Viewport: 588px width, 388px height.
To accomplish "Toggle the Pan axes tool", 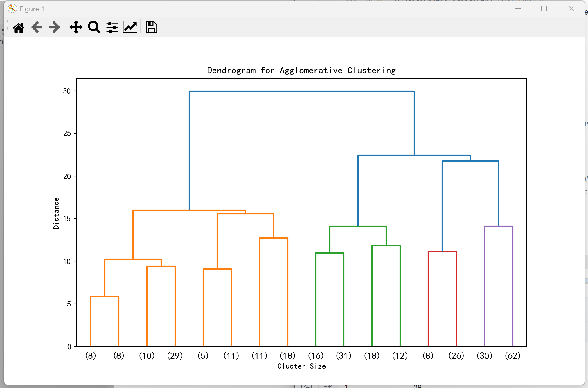I will pyautogui.click(x=76, y=27).
